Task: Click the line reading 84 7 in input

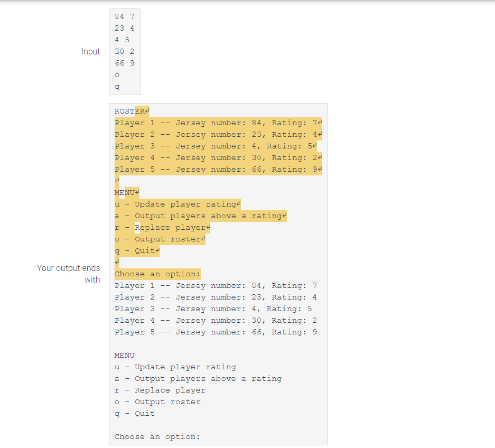Action: (x=124, y=16)
